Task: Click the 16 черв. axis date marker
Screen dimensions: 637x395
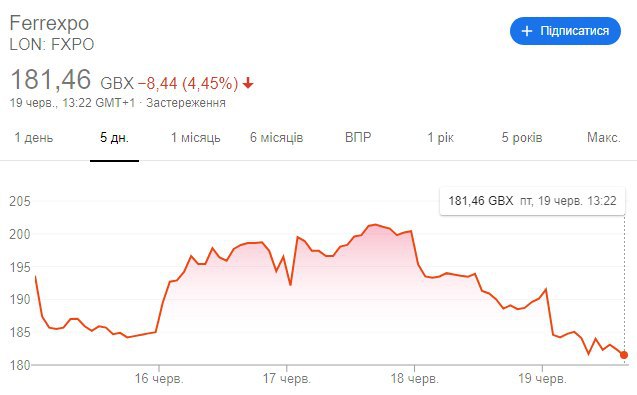Action: click(159, 378)
